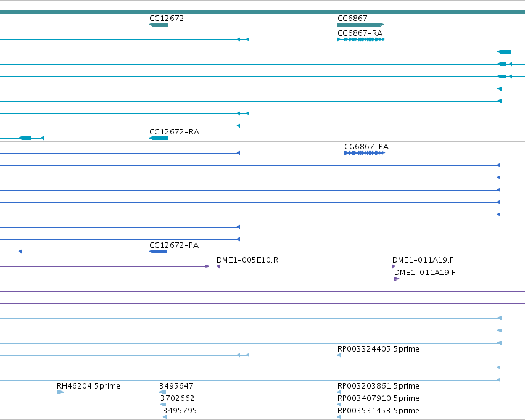525x420 pixels.
Task: Select the CG6867-RA transcript feature
Action: [362, 39]
